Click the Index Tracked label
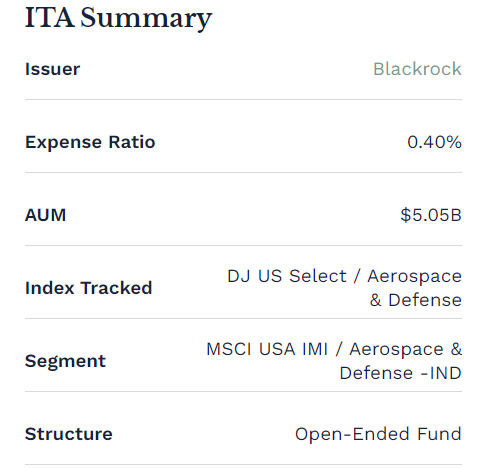Screen dimensions: 487x468 click(88, 288)
